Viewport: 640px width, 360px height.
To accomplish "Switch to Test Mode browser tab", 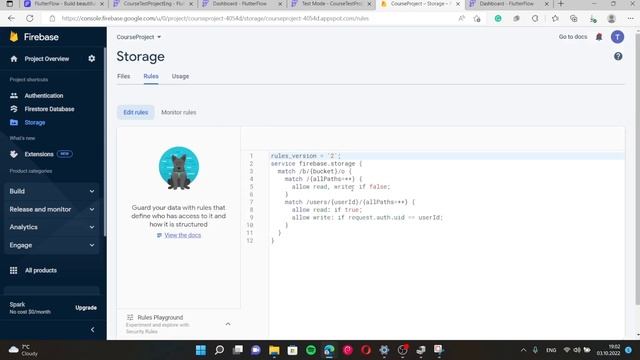I will (x=332, y=4).
